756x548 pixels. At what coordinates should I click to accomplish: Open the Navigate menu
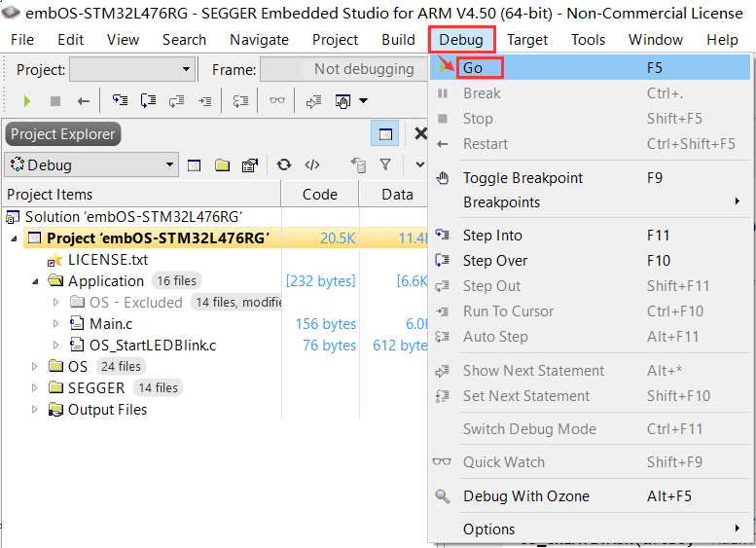tap(260, 40)
